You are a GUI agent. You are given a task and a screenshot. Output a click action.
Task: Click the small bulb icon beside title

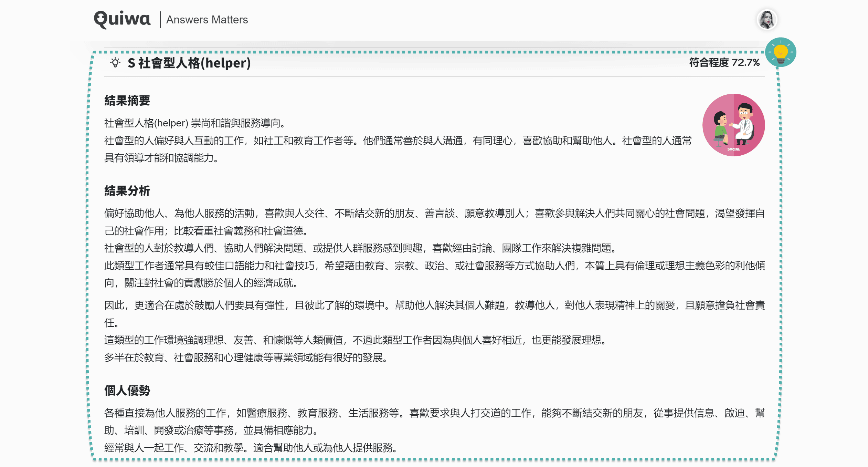coord(115,63)
